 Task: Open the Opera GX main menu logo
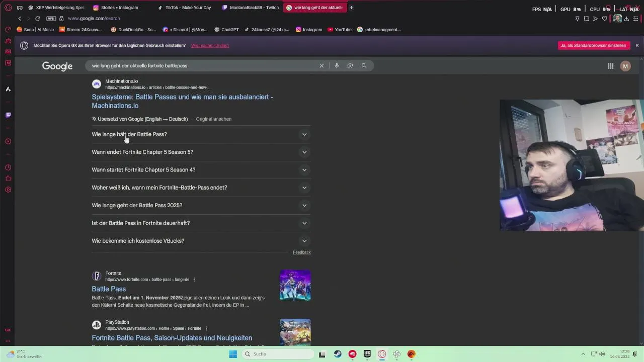[x=8, y=8]
